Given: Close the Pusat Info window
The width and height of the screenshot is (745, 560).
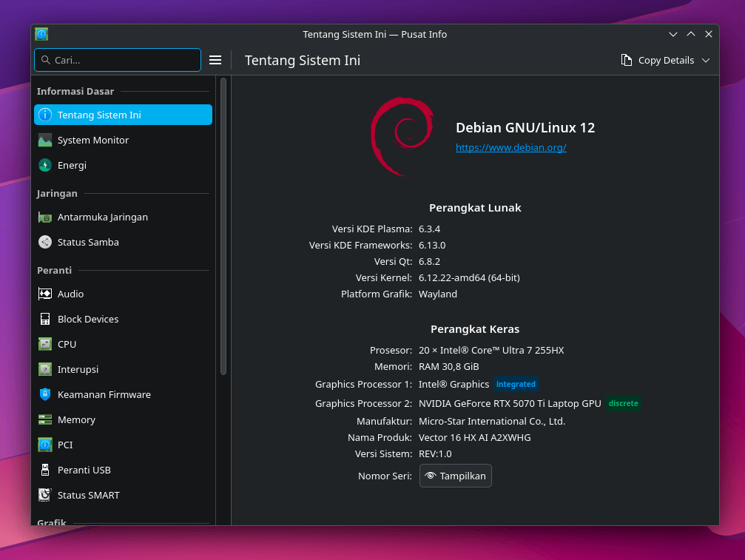Looking at the screenshot, I should (x=709, y=34).
